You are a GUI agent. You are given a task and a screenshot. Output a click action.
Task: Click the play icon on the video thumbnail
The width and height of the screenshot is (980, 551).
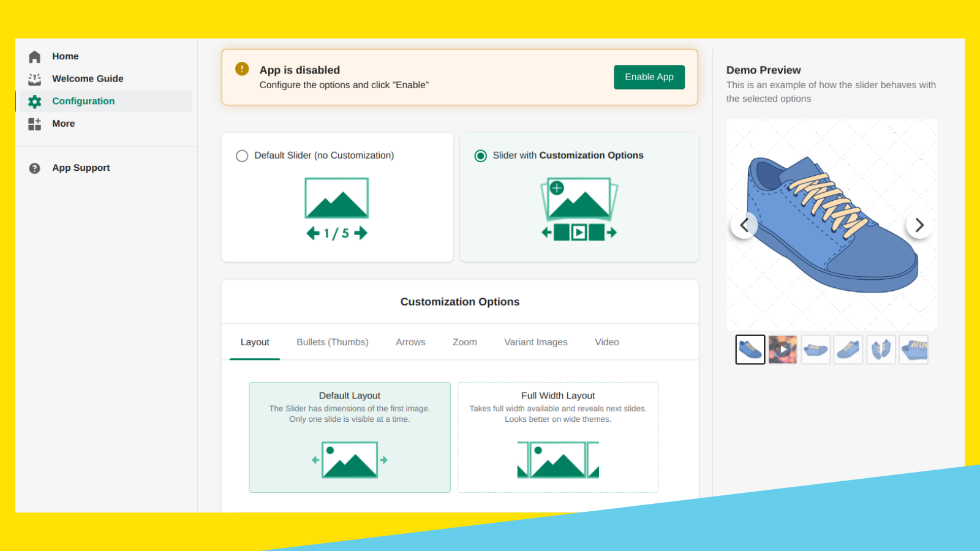[x=783, y=349]
